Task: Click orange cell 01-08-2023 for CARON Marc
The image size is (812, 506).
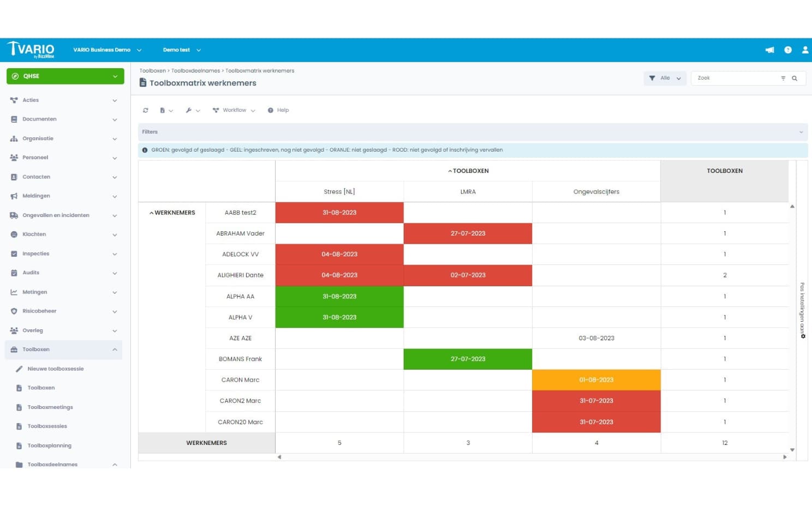Action: coord(596,380)
